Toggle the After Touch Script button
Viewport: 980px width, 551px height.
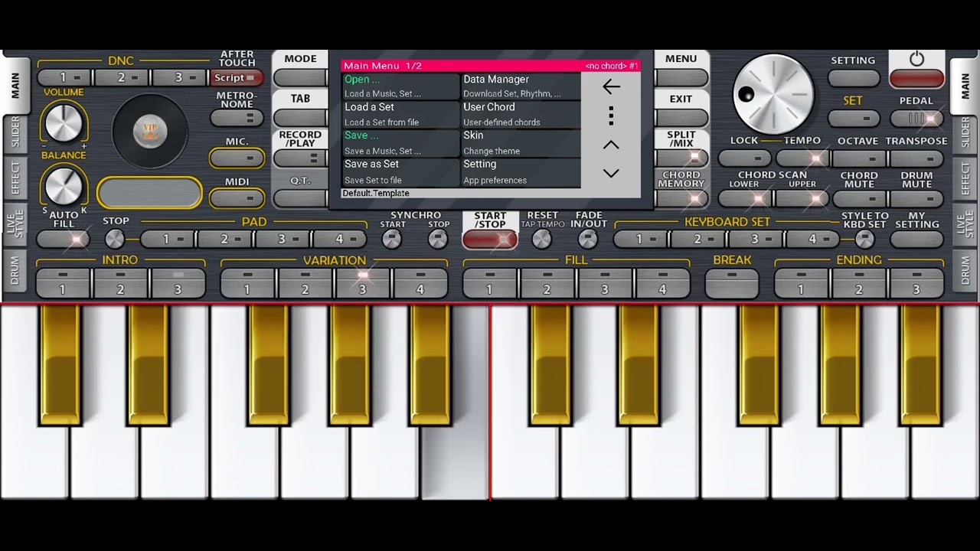click(x=237, y=78)
